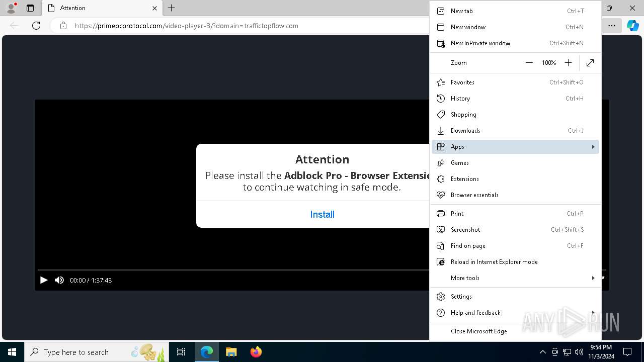The image size is (644, 362).
Task: Click the New InPrivate window icon
Action: tap(441, 43)
